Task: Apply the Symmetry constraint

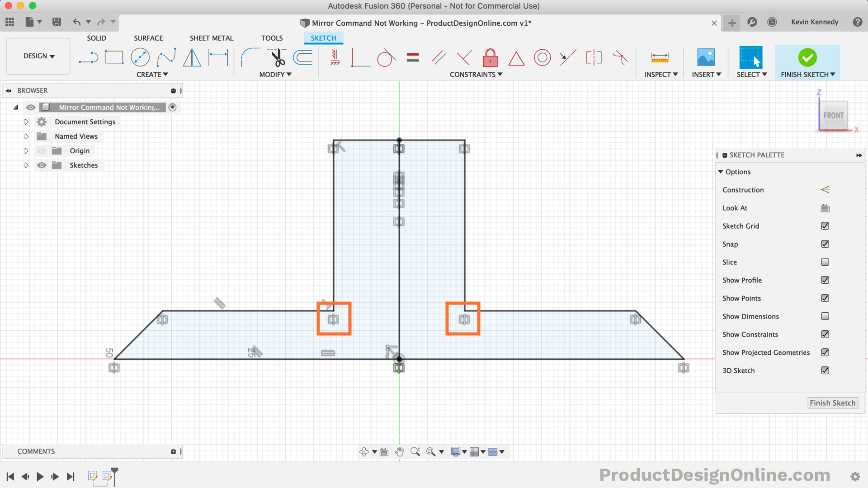Action: click(x=593, y=57)
